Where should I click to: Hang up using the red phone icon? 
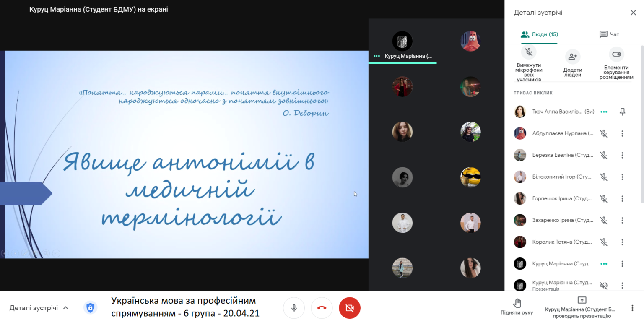click(322, 308)
